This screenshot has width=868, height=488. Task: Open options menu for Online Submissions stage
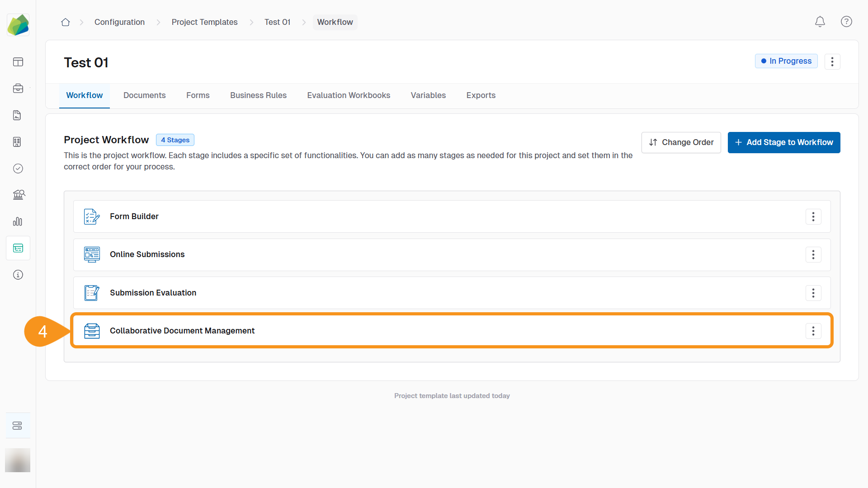[813, 254]
